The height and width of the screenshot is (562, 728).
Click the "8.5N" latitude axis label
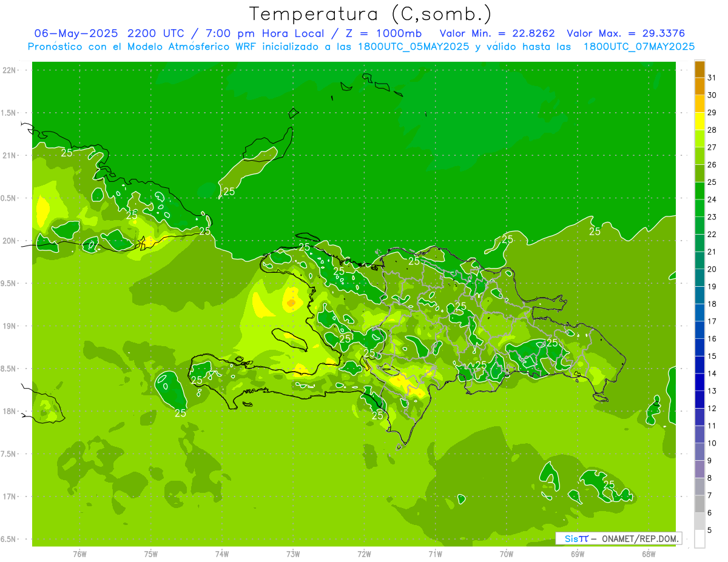tap(9, 369)
